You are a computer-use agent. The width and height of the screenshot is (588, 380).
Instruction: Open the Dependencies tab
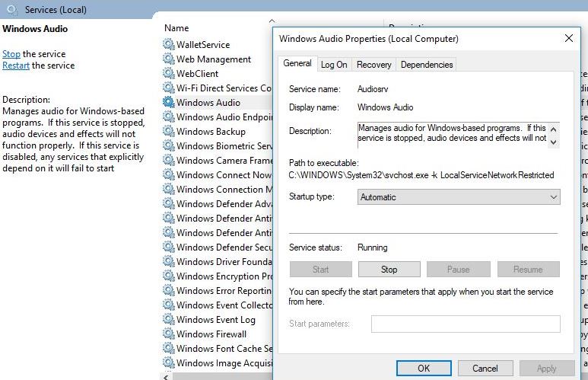(427, 65)
